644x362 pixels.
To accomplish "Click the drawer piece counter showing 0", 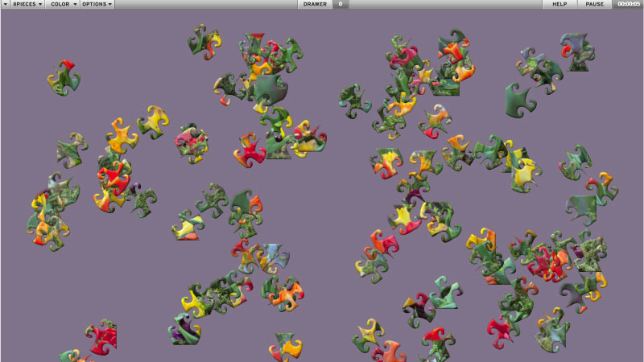I will click(x=341, y=4).
